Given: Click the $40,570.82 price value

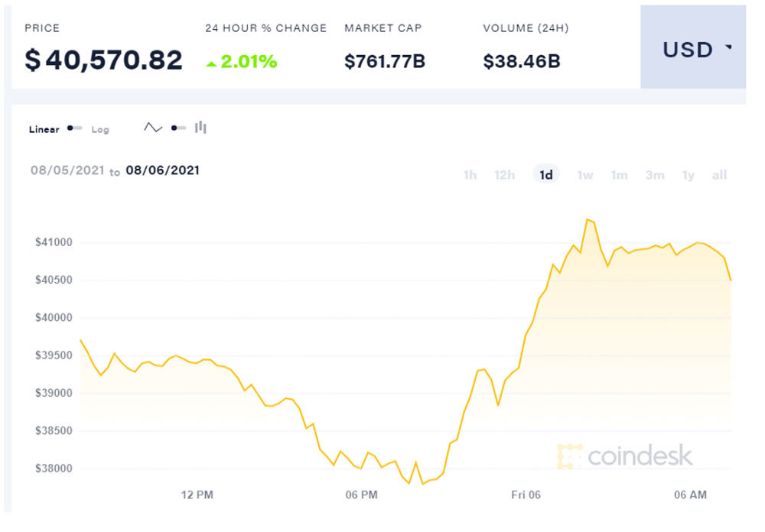Looking at the screenshot, I should tap(104, 60).
